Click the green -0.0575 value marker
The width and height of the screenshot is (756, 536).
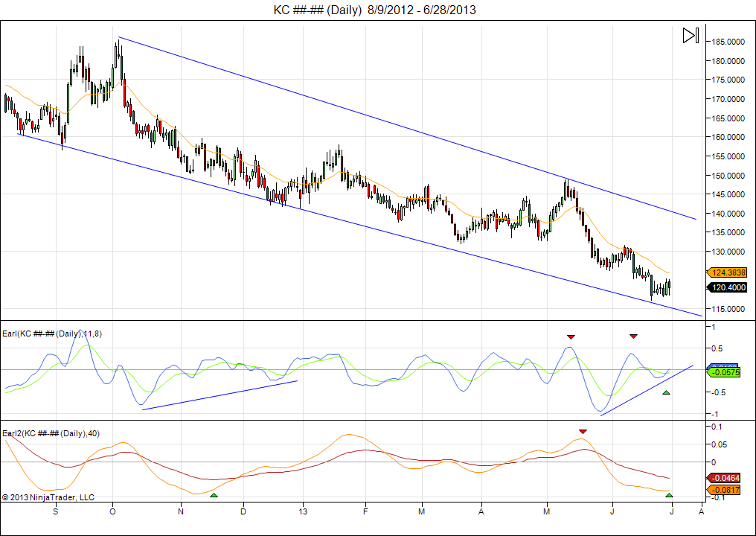(724, 371)
